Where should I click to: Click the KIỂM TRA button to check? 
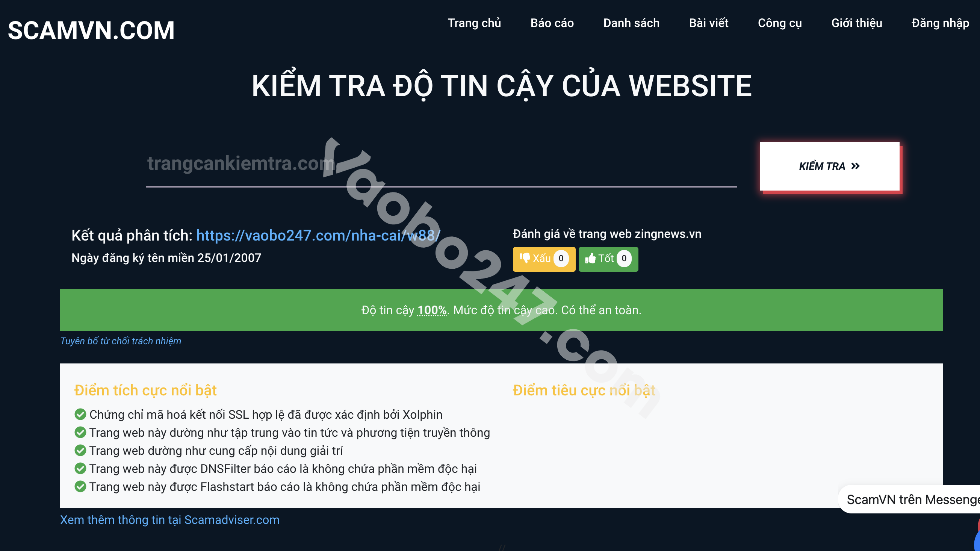833,166
